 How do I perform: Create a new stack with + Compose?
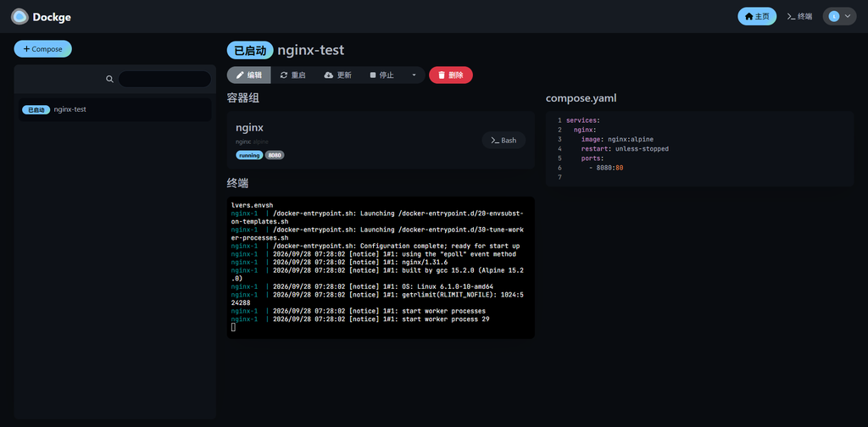pyautogui.click(x=42, y=48)
